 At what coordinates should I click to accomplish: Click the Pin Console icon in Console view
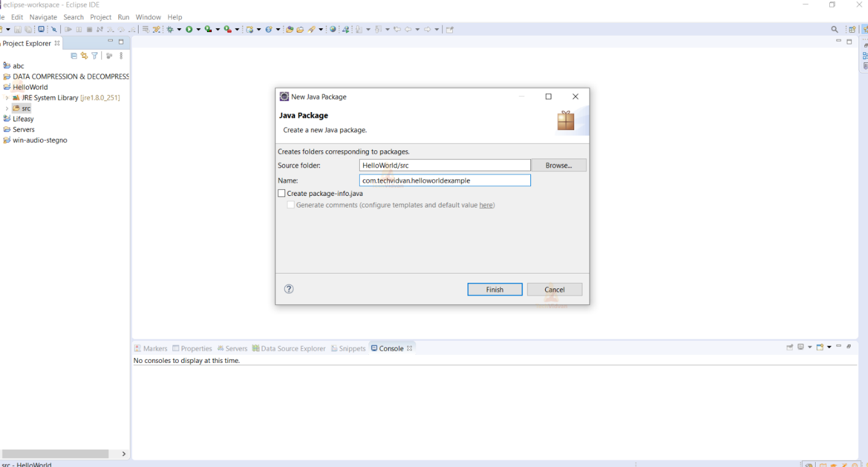790,347
